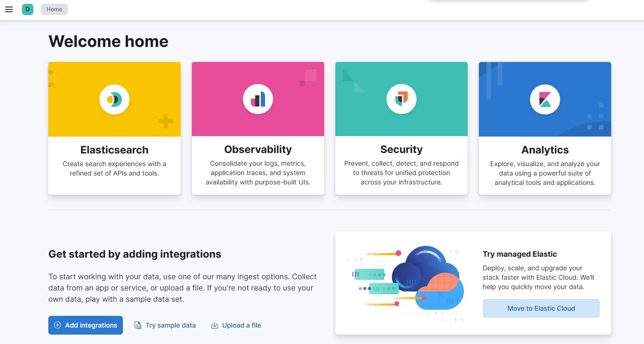The height and width of the screenshot is (344, 644).
Task: Click the Elastic Cloud illustration
Action: click(406, 284)
